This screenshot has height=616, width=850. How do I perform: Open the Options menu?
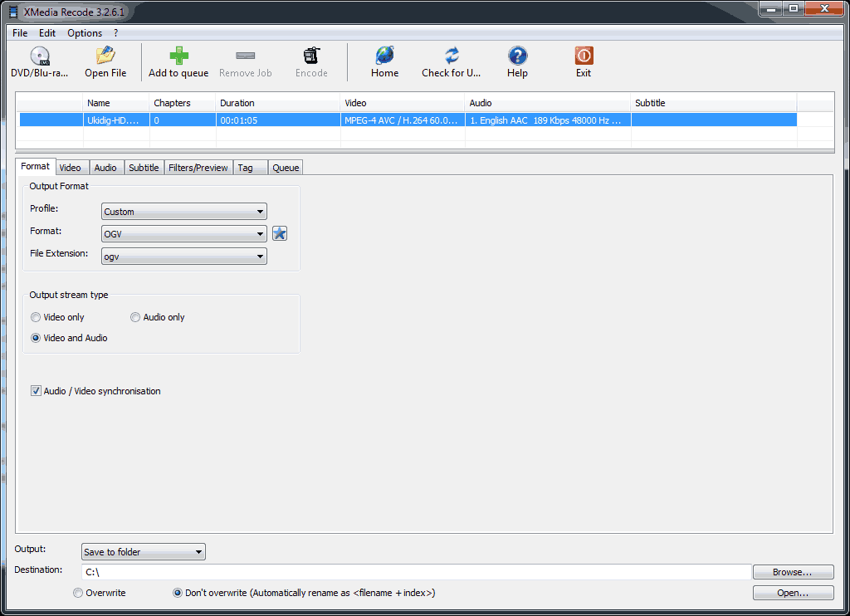coord(85,33)
